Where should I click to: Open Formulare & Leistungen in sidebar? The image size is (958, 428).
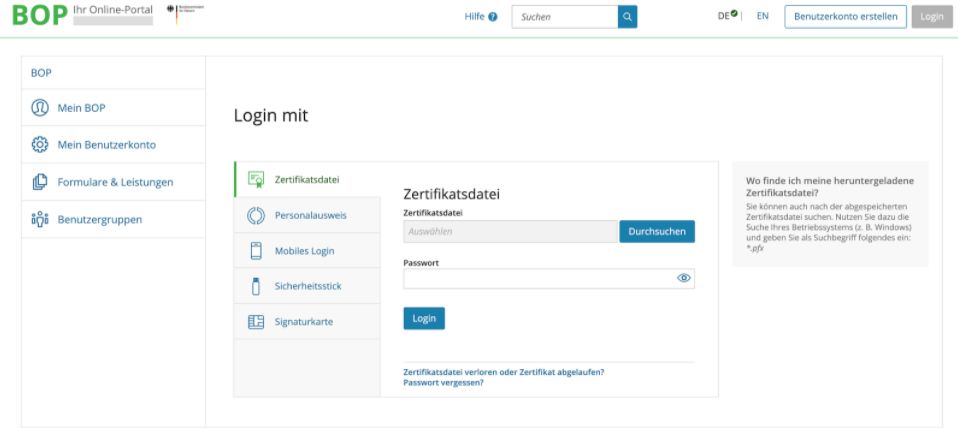point(114,182)
